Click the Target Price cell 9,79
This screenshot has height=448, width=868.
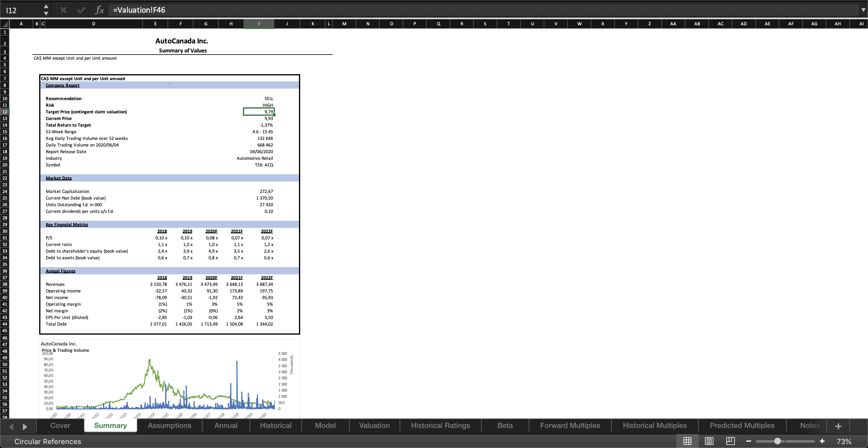click(259, 112)
